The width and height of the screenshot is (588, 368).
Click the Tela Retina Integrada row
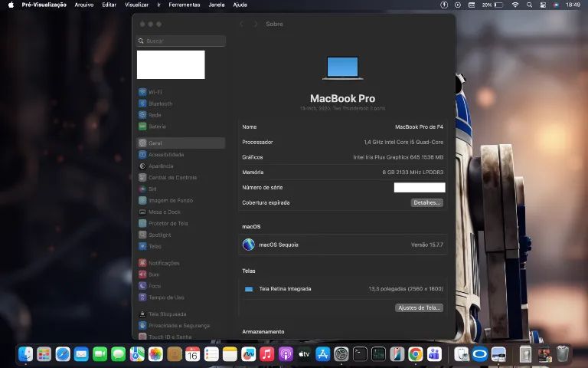pos(343,289)
